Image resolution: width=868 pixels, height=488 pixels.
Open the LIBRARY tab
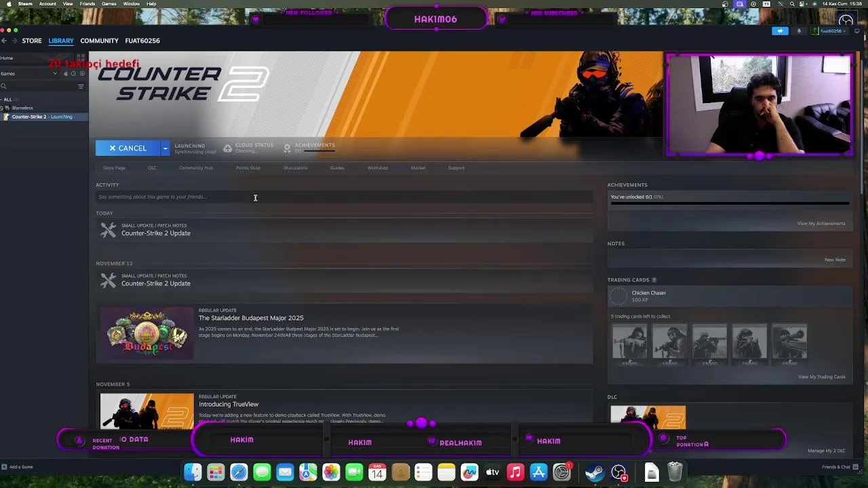coord(61,41)
